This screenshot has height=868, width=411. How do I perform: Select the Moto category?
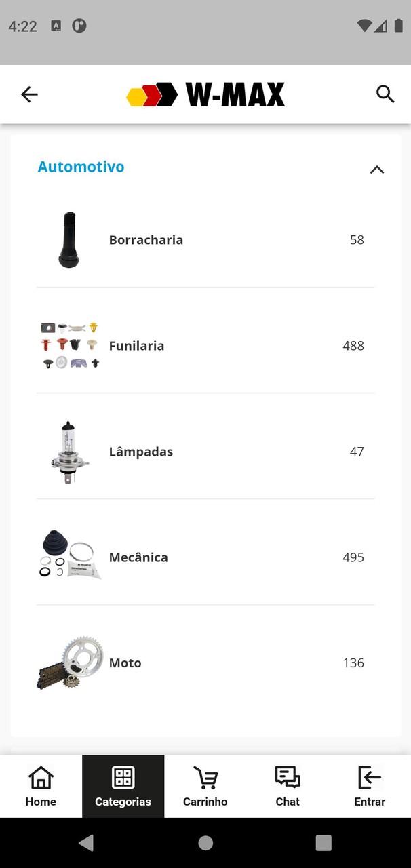click(x=125, y=663)
